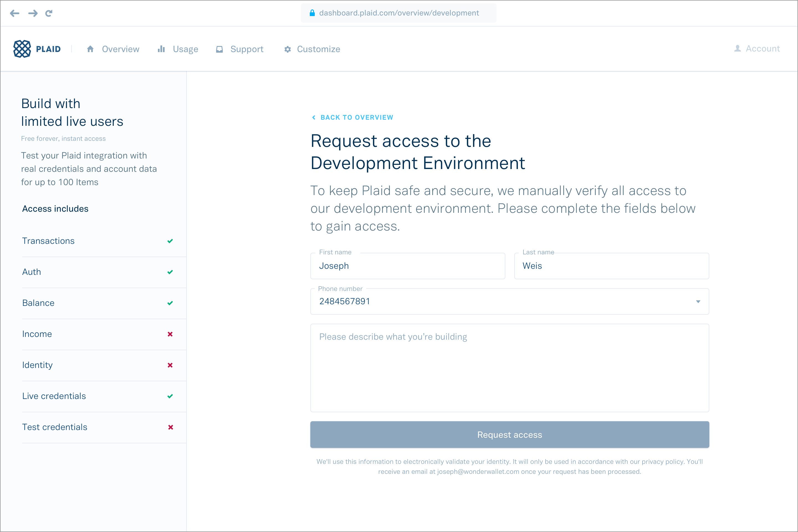Click the red X next to Test credentials
Screen dimensions: 798x532
[x=171, y=427]
